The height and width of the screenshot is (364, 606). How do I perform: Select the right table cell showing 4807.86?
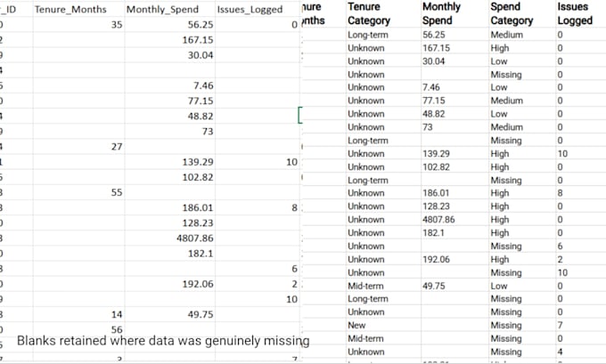point(454,220)
